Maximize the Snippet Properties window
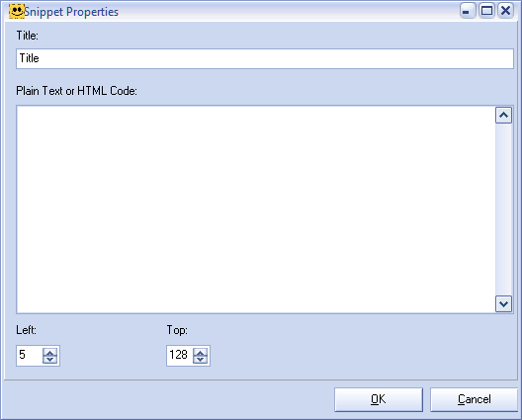Viewport: 522px width, 420px height. (486, 11)
